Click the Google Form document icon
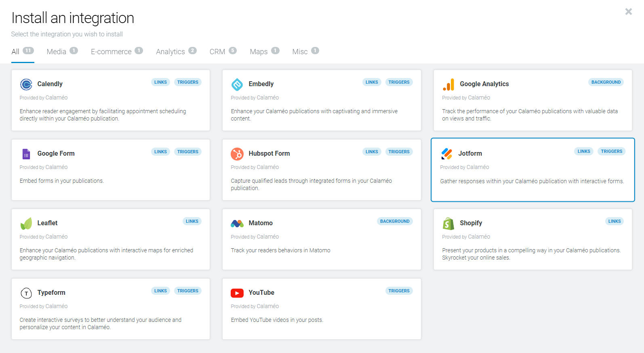The height and width of the screenshot is (353, 644). (26, 154)
